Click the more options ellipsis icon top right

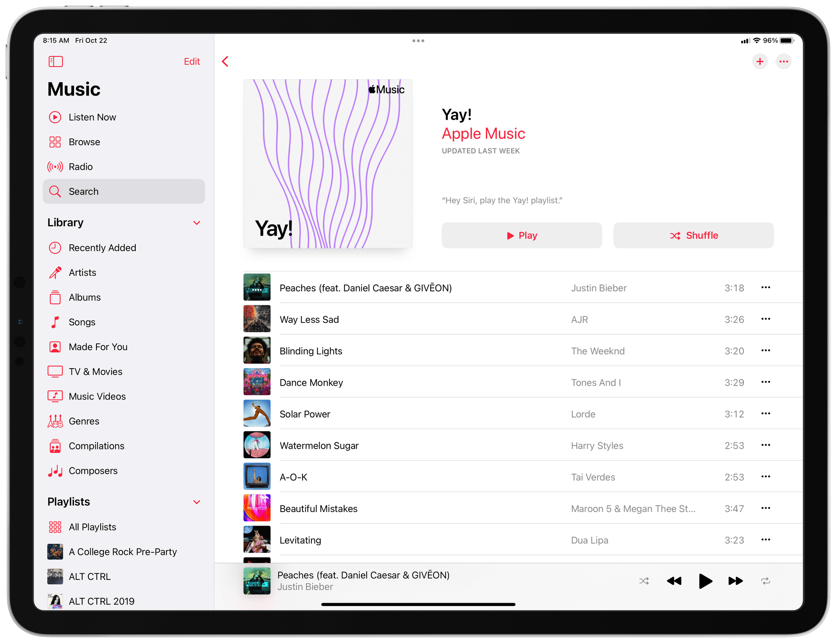tap(785, 62)
